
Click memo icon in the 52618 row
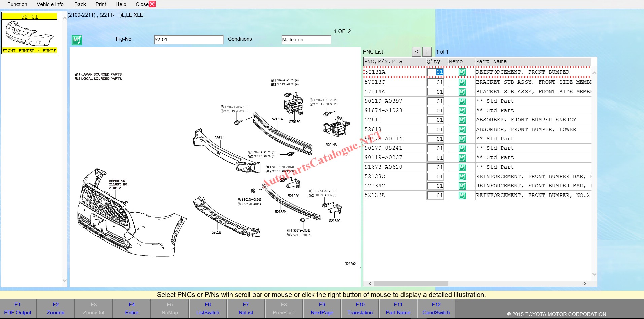pos(462,130)
